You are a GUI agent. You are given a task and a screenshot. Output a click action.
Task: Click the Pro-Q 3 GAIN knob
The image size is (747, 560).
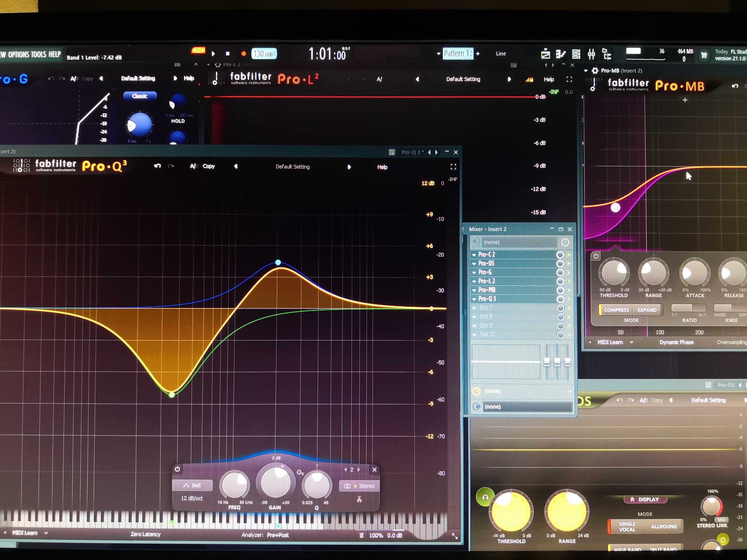click(x=276, y=482)
